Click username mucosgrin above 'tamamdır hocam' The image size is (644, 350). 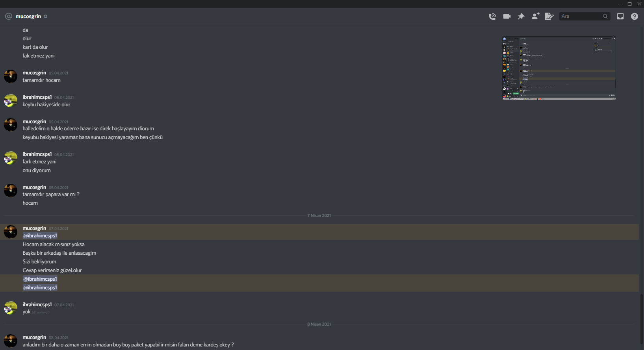coord(34,72)
